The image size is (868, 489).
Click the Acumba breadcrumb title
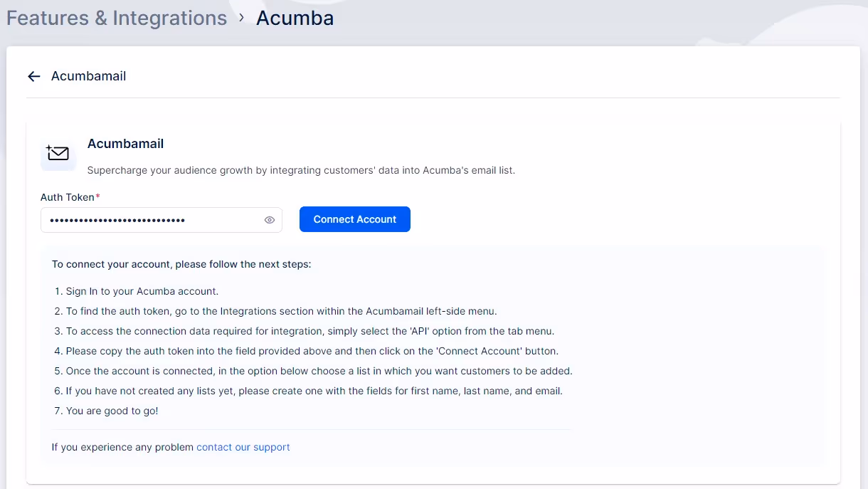coord(295,18)
